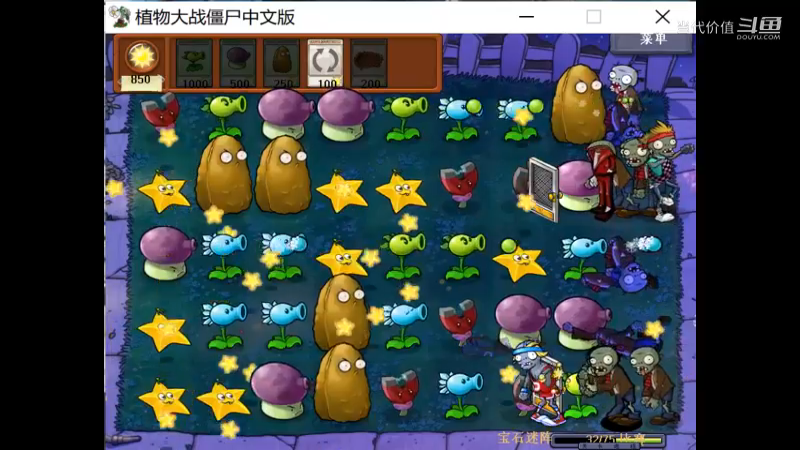Click the Magnet-shroom in the fourth row
The image size is (800, 450).
[x=458, y=320]
